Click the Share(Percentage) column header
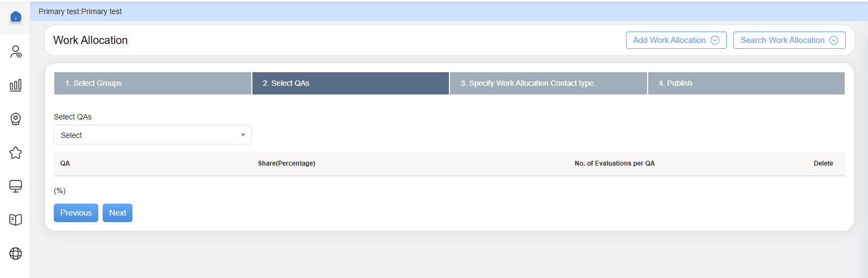Image resolution: width=868 pixels, height=278 pixels. [287, 163]
